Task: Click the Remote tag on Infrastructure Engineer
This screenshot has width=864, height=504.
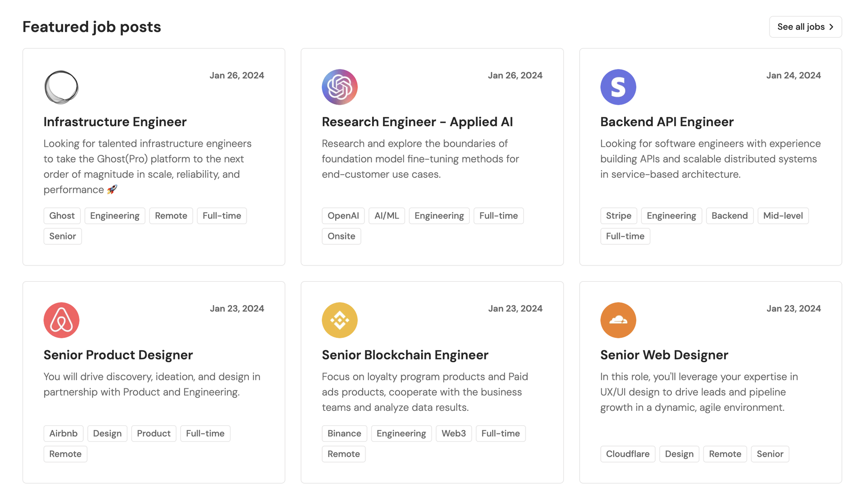Action: (171, 215)
